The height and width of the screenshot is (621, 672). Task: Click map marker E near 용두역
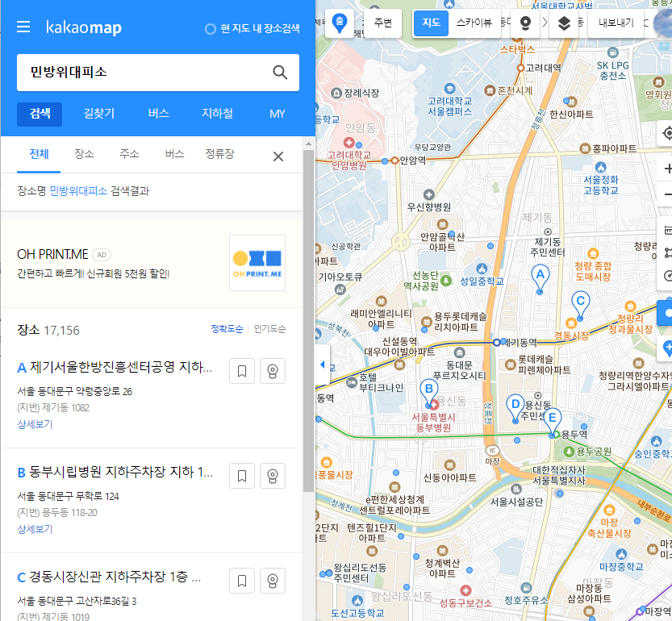[x=552, y=422]
